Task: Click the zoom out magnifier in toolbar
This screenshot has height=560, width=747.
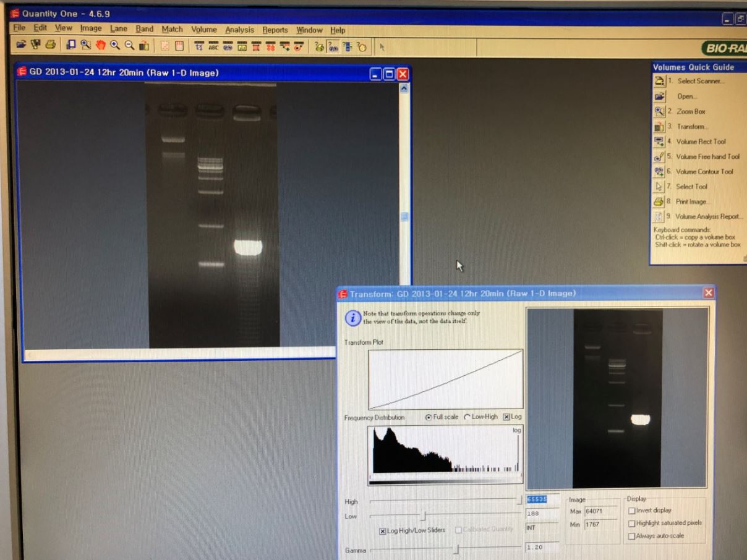Action: [x=129, y=45]
